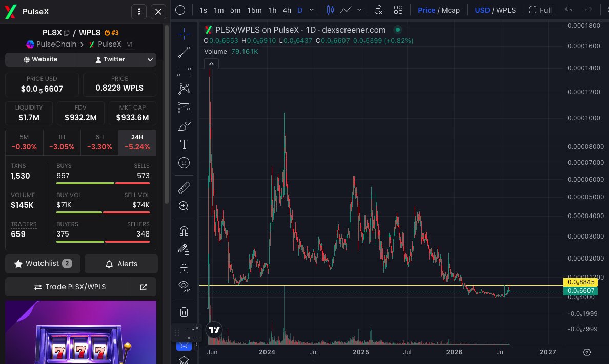
Task: Click the left panel vertical scrollbar
Action: (167, 115)
